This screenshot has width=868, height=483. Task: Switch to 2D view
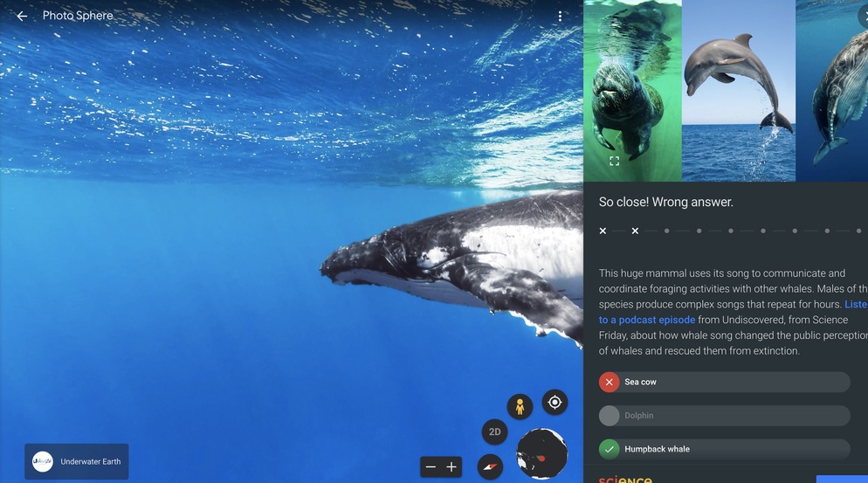coord(494,432)
